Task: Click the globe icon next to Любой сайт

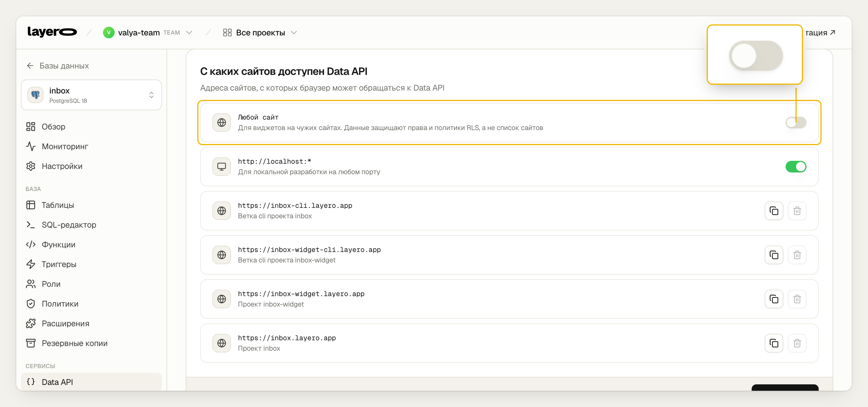Action: point(222,123)
